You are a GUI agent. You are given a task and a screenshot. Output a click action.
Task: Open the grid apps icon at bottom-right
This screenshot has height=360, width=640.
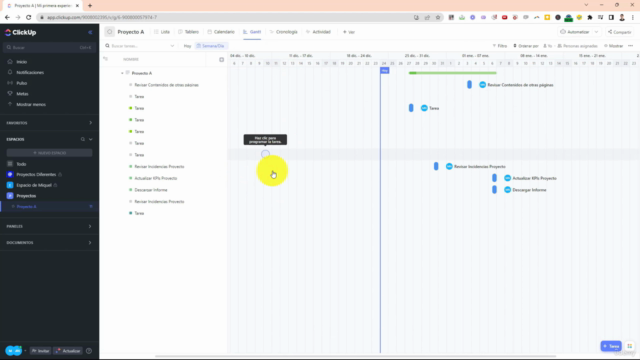pos(630,346)
